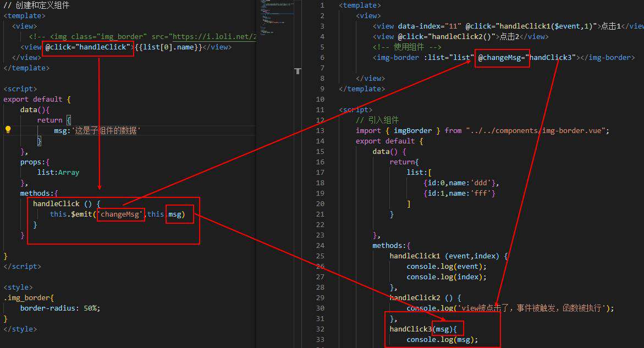Click 'console.log(event);' on line 26
Viewport: 644px width, 348px height.
447,266
